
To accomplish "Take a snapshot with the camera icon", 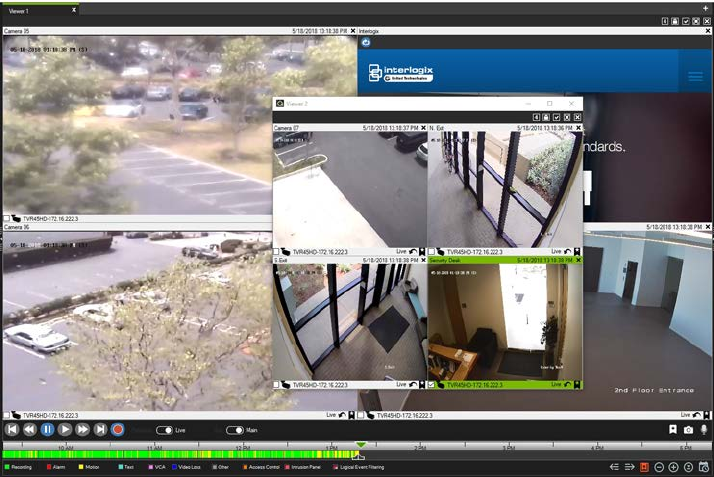I will 688,430.
